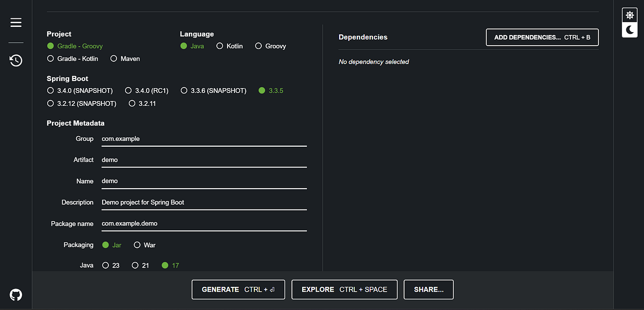Switch to light theme via sun icon
The width and height of the screenshot is (644, 310).
pos(629,15)
